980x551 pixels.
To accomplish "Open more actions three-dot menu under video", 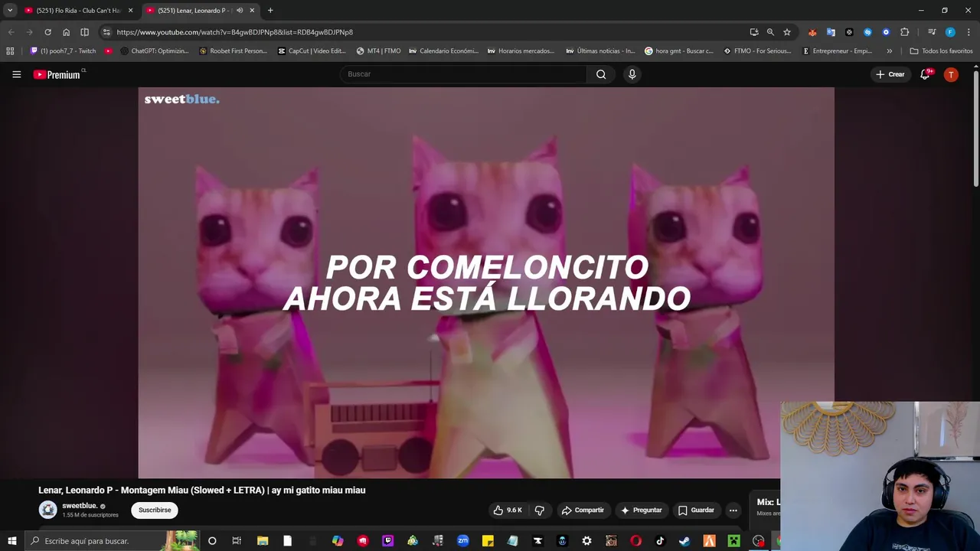I will click(x=733, y=510).
